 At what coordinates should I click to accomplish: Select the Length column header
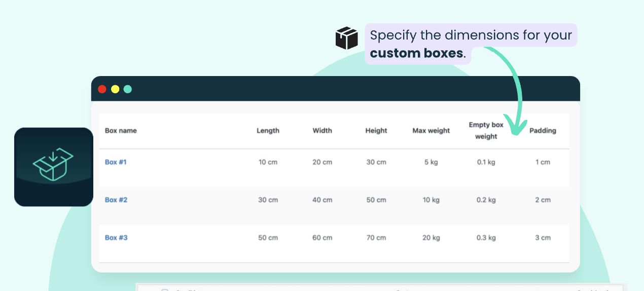tap(268, 130)
